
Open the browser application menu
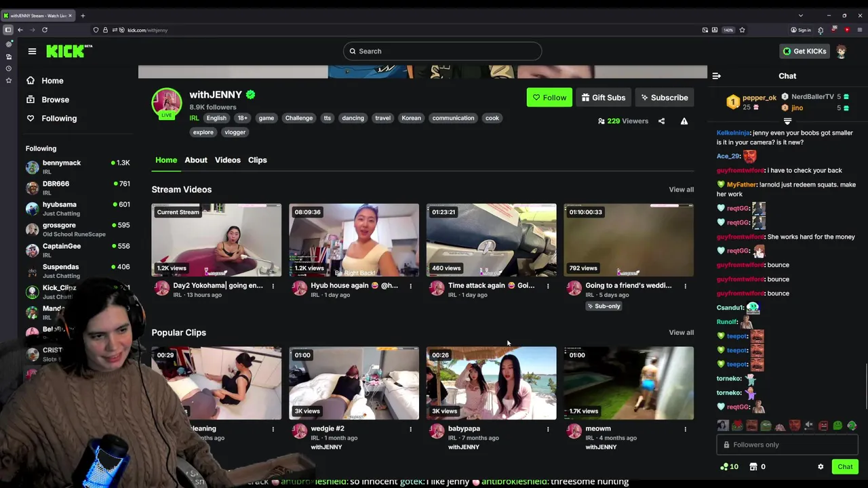860,30
